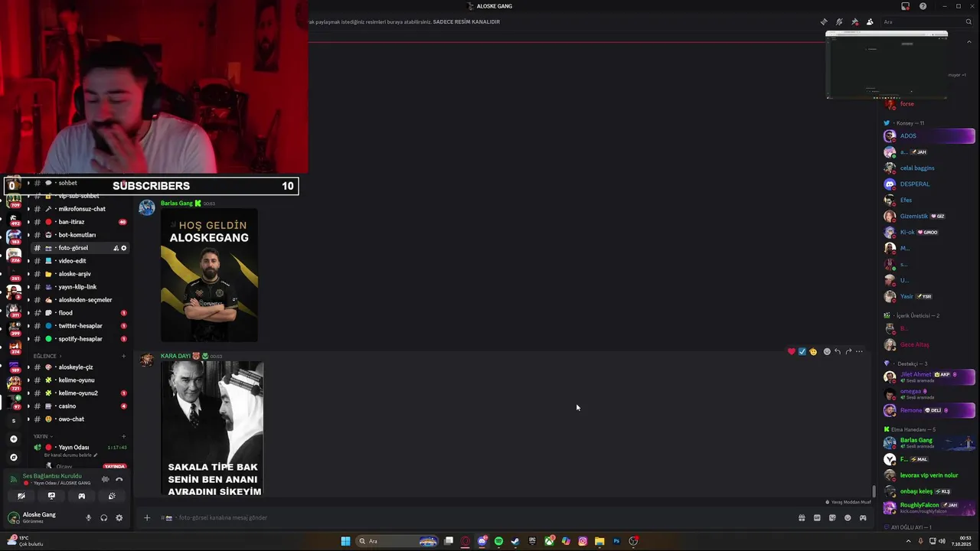Toggle the member list icon

coord(870,22)
